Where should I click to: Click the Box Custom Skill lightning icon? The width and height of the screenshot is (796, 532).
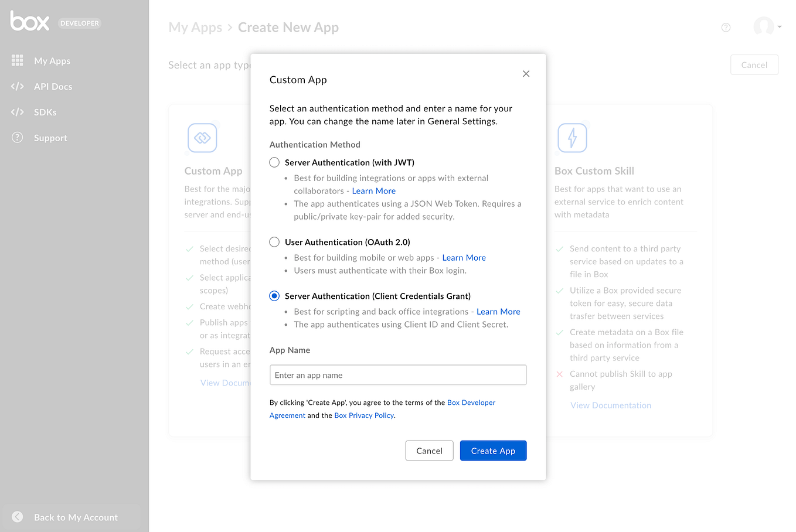[x=573, y=138]
